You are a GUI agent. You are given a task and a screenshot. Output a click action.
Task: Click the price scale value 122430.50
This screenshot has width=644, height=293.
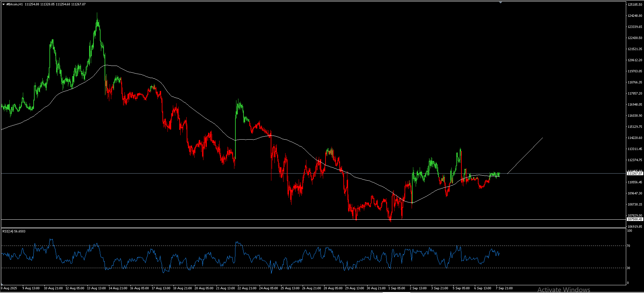(x=635, y=38)
